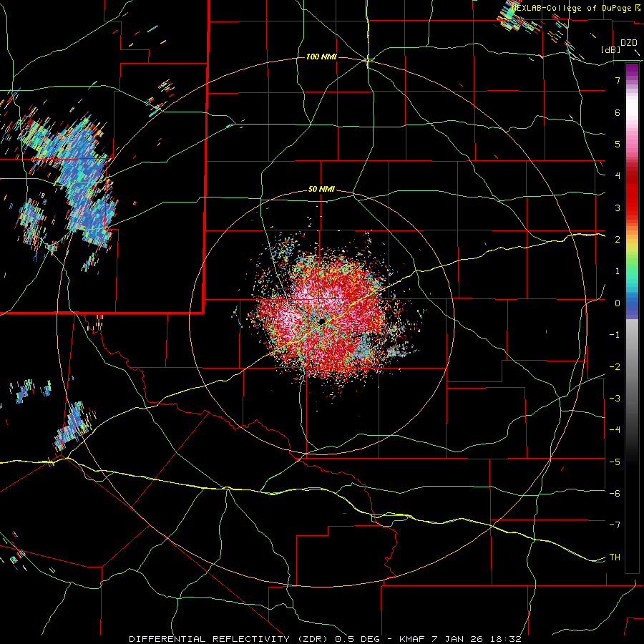Click the "100 NMI" range ring label
Image resolution: width=644 pixels, height=644 pixels.
321,57
